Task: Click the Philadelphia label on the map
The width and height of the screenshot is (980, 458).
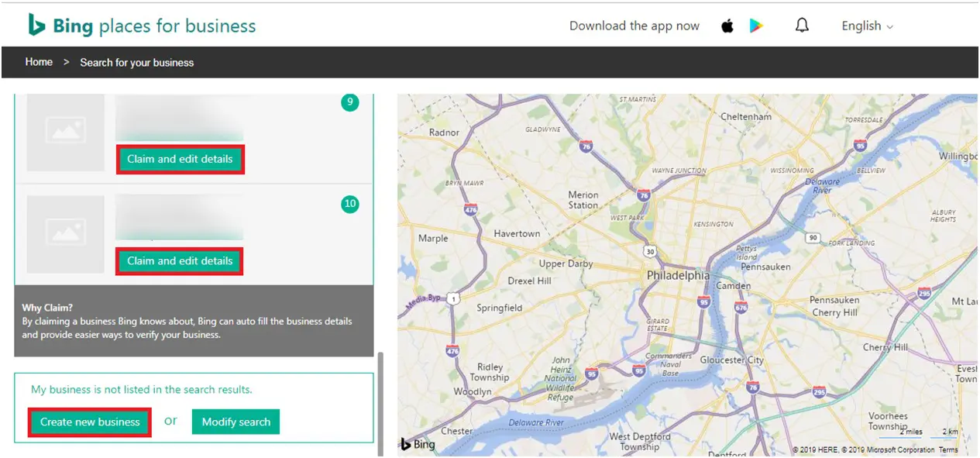Action: [678, 275]
